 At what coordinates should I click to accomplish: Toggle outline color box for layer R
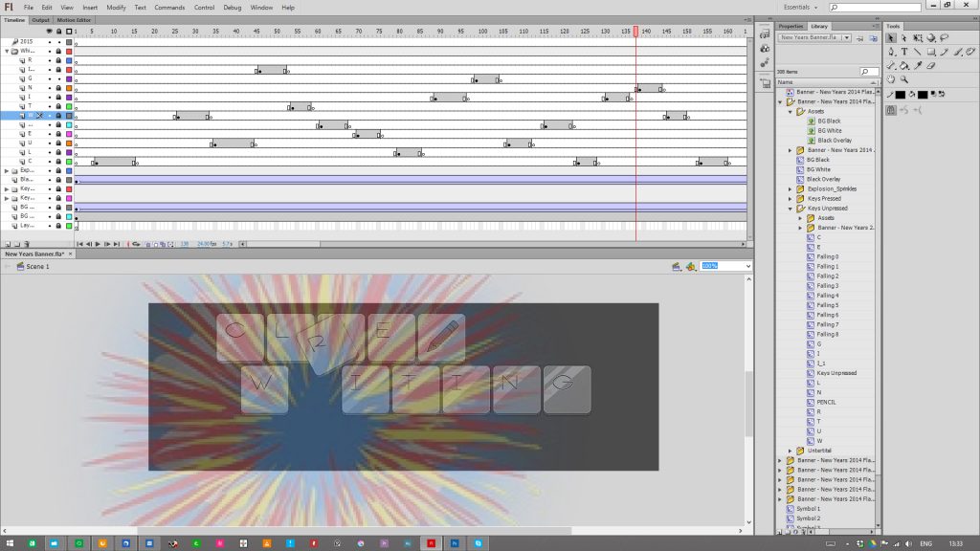(69, 60)
